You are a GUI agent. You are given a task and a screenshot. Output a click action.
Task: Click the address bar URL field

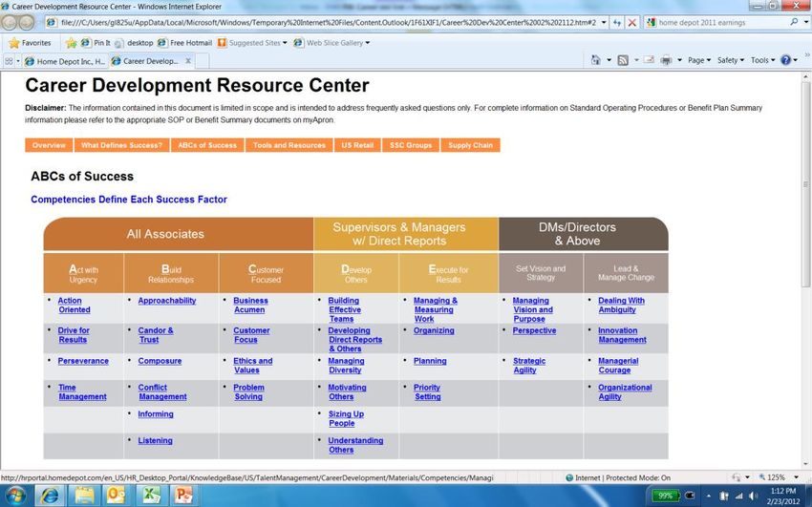[x=330, y=23]
